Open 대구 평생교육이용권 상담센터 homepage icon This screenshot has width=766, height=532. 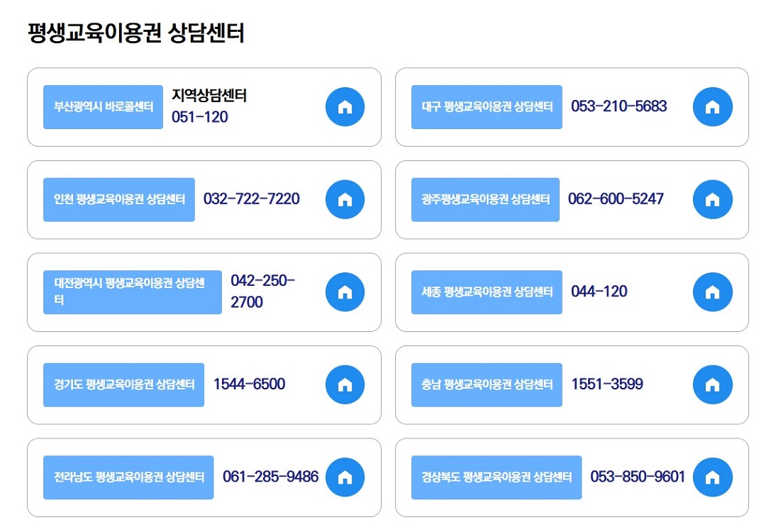pyautogui.click(x=713, y=106)
